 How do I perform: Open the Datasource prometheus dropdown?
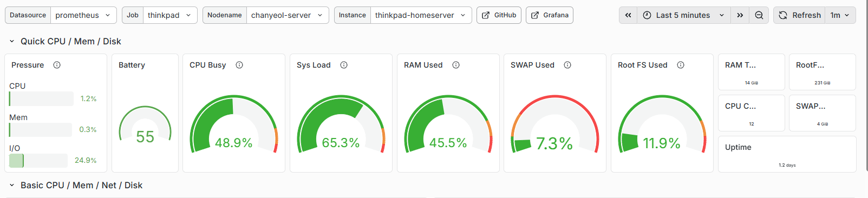[x=84, y=15]
